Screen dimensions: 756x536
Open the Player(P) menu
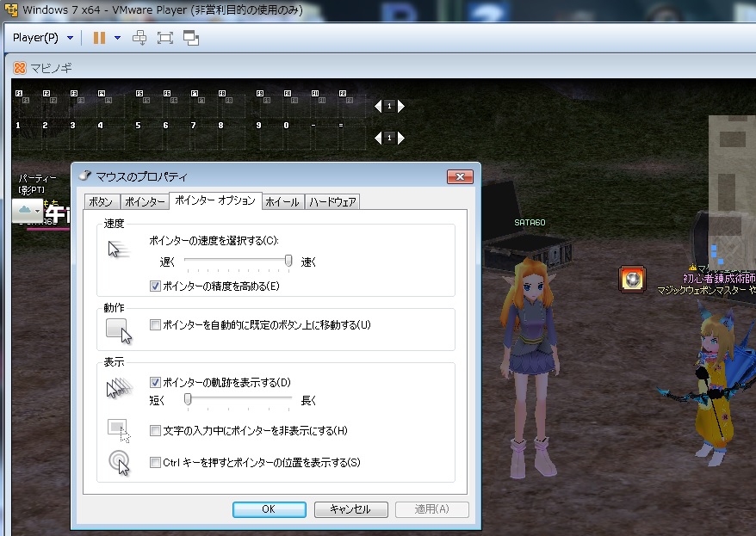[43, 38]
